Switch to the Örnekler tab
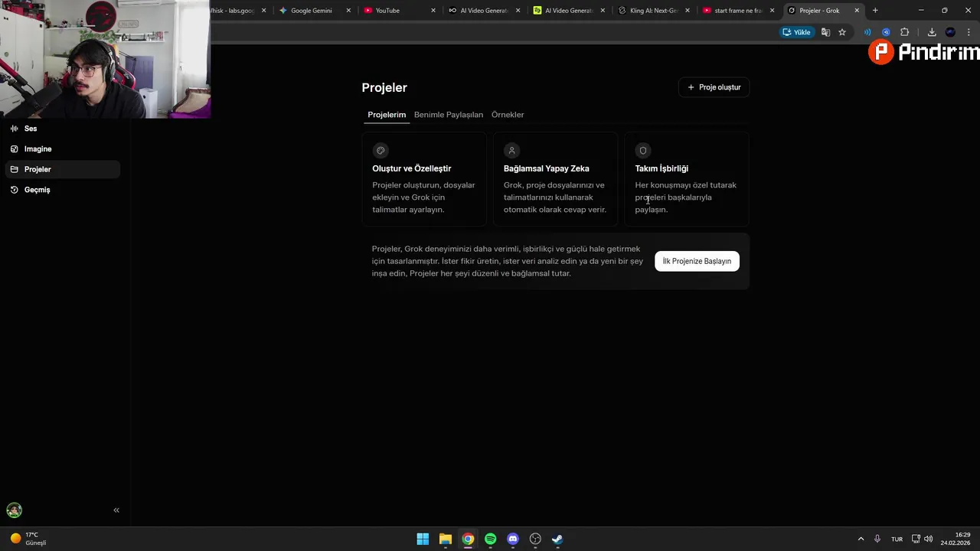The image size is (980, 551). point(508,115)
